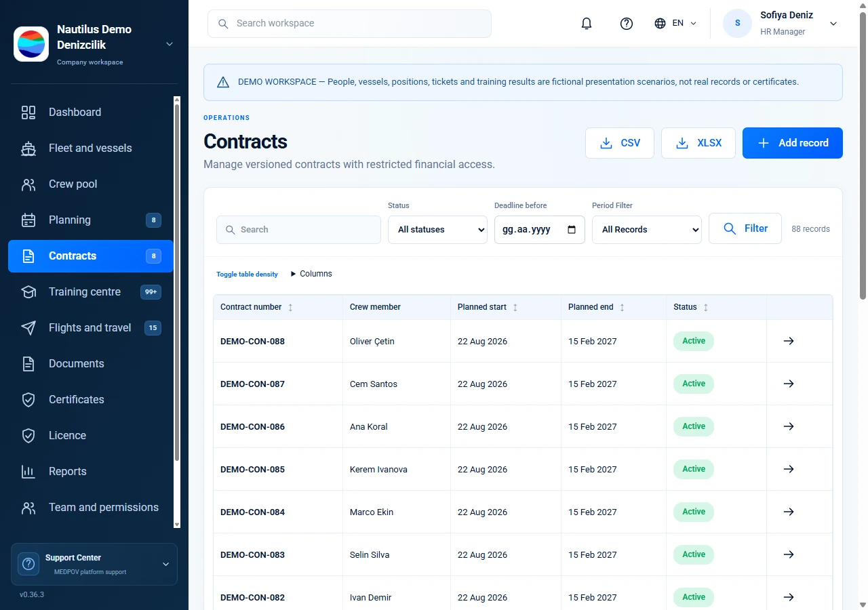Go to Dashboard in the sidebar
The height and width of the screenshot is (610, 868).
tap(91, 113)
